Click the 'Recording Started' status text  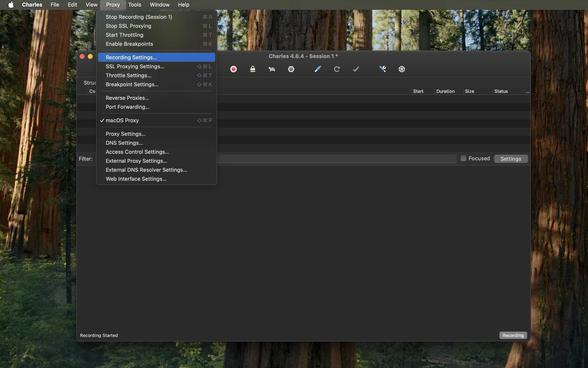(x=99, y=335)
